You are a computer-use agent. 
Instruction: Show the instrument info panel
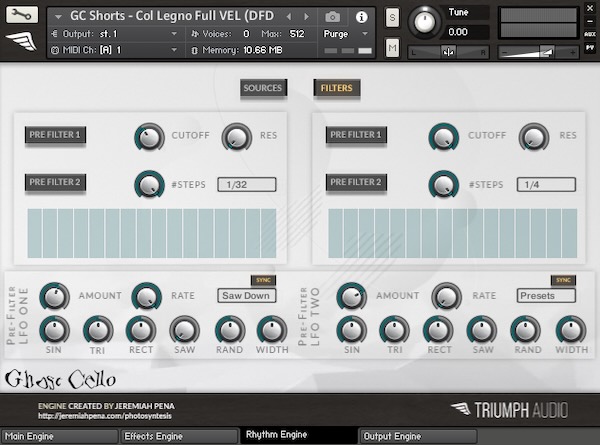361,17
